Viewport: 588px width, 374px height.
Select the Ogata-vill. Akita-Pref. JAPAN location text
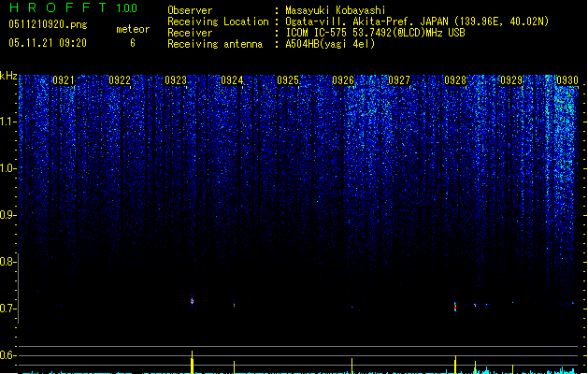(x=417, y=22)
